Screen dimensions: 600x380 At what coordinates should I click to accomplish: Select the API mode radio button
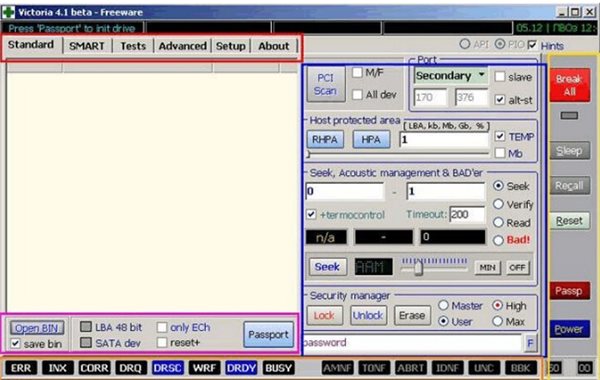point(465,44)
